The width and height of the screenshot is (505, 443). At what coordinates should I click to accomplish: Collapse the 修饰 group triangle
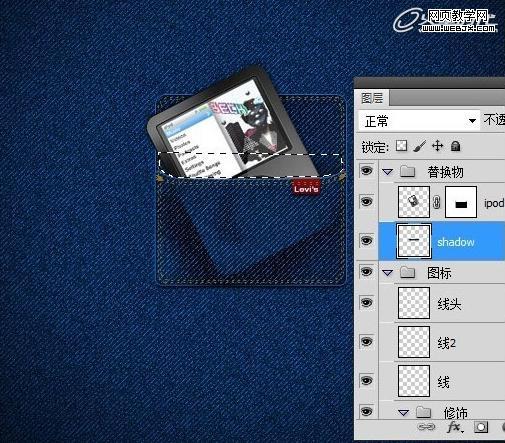[x=404, y=413]
